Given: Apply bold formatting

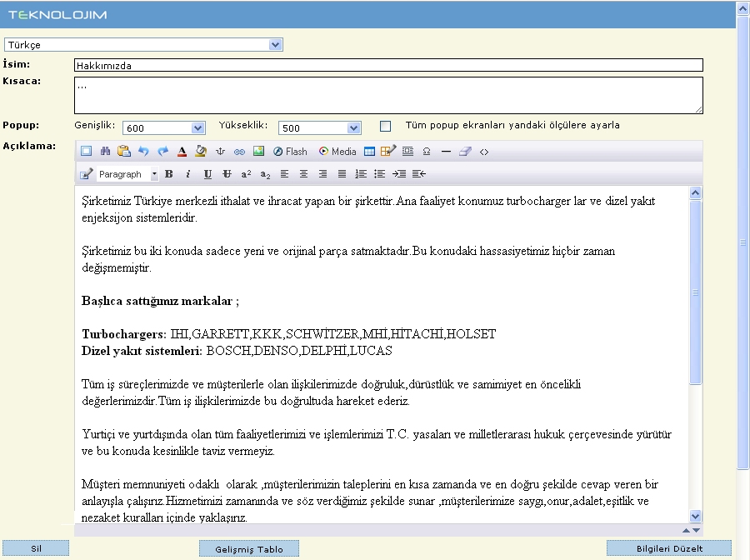Looking at the screenshot, I should [169, 174].
